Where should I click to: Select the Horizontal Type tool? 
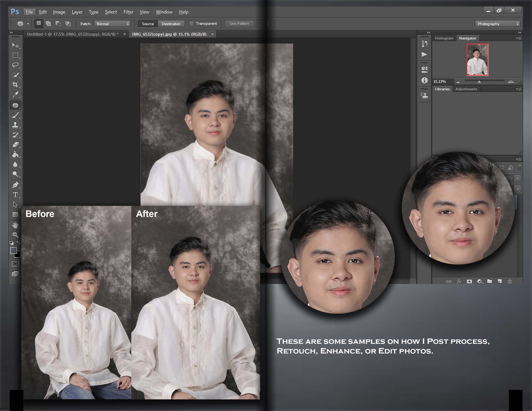(15, 195)
